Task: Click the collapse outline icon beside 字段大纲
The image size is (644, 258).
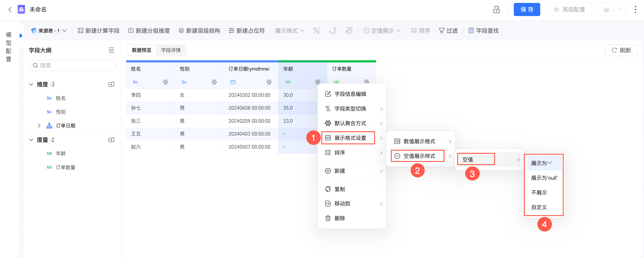Action: tap(111, 50)
